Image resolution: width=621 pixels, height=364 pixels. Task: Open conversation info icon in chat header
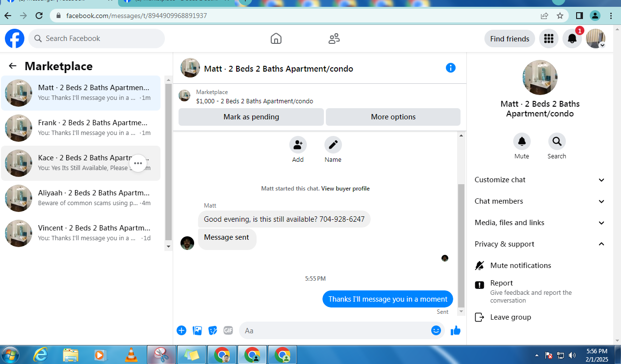pos(451,68)
